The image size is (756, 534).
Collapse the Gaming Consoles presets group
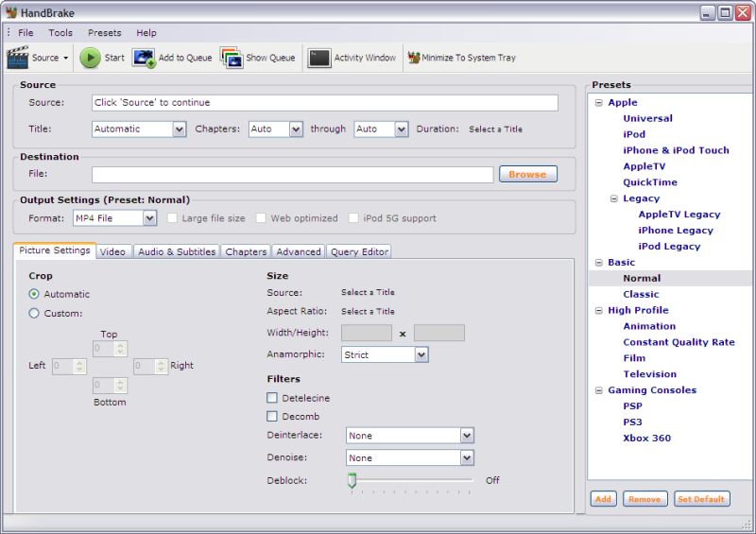tap(599, 390)
